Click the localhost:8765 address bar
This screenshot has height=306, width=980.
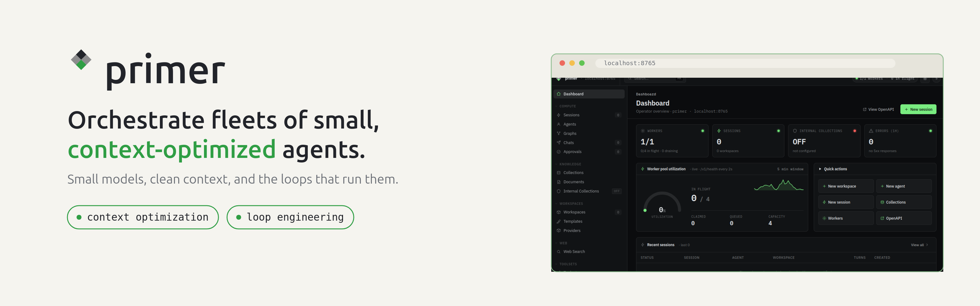(745, 63)
